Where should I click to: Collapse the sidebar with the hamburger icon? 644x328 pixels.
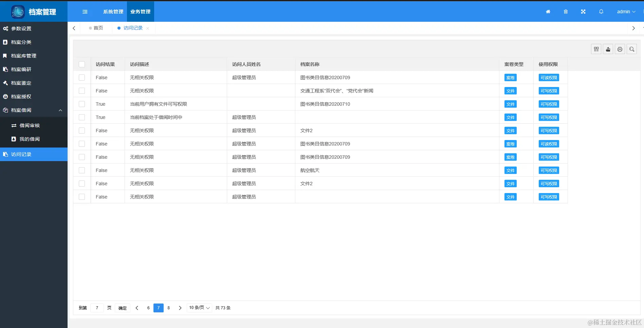pos(85,12)
